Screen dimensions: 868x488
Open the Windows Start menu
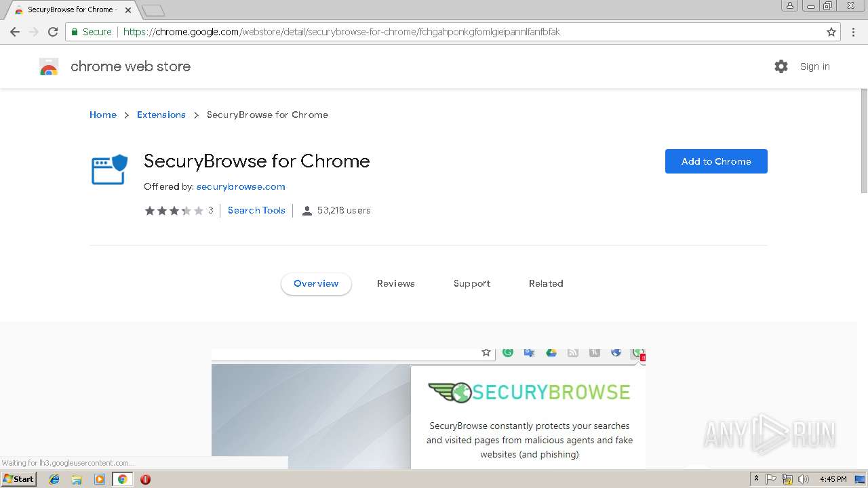click(x=19, y=479)
